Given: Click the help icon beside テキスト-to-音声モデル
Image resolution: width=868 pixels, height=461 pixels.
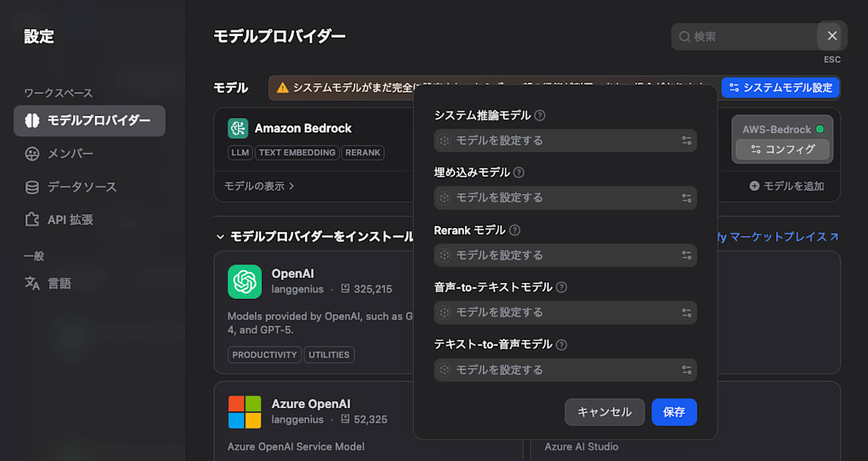Looking at the screenshot, I should point(561,344).
